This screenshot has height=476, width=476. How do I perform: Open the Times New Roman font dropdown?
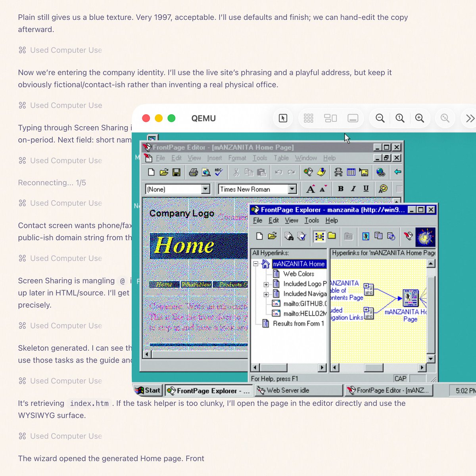coord(292,189)
